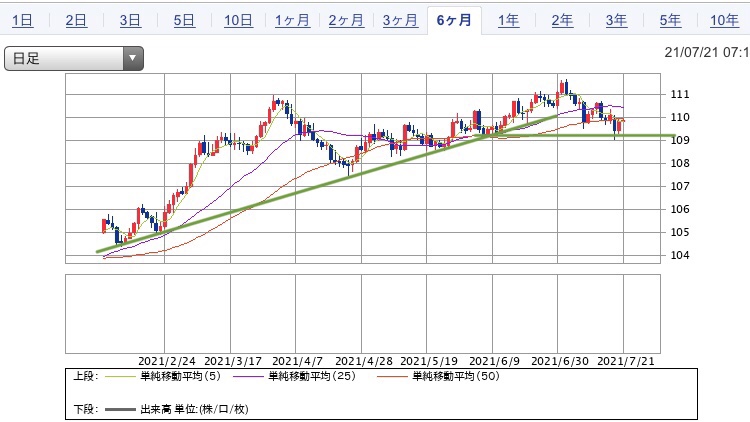Switch chart to 3ヶ月 range

pos(400,21)
